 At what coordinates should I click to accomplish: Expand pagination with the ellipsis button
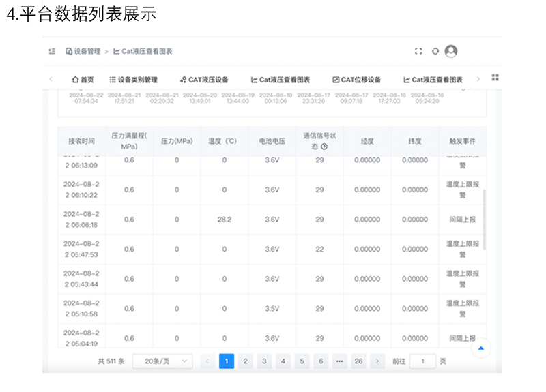click(x=339, y=361)
